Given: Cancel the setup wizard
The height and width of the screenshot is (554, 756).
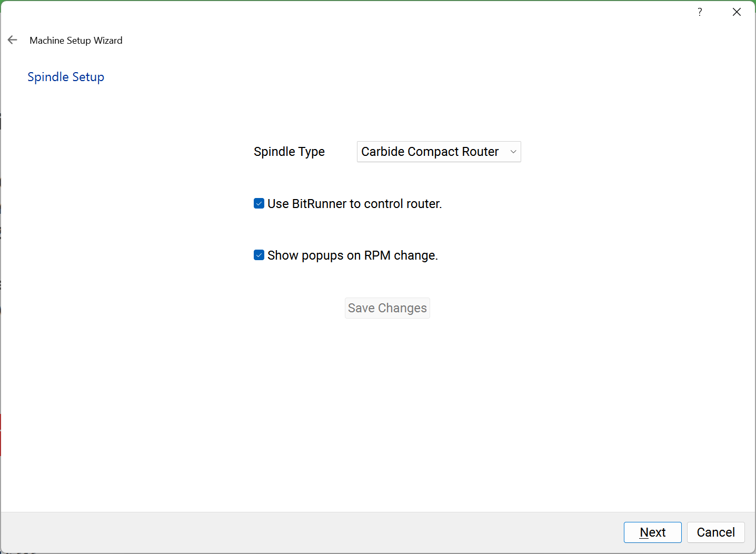Looking at the screenshot, I should pyautogui.click(x=716, y=532).
